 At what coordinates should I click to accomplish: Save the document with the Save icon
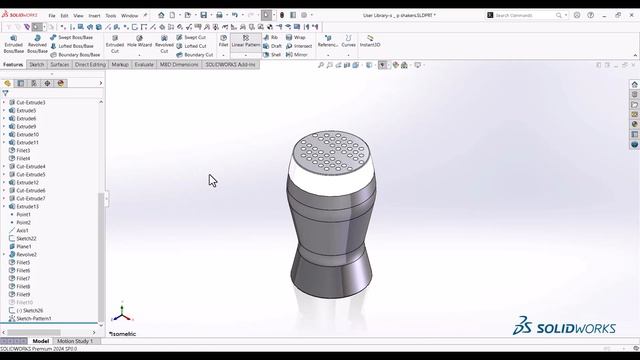pos(203,15)
